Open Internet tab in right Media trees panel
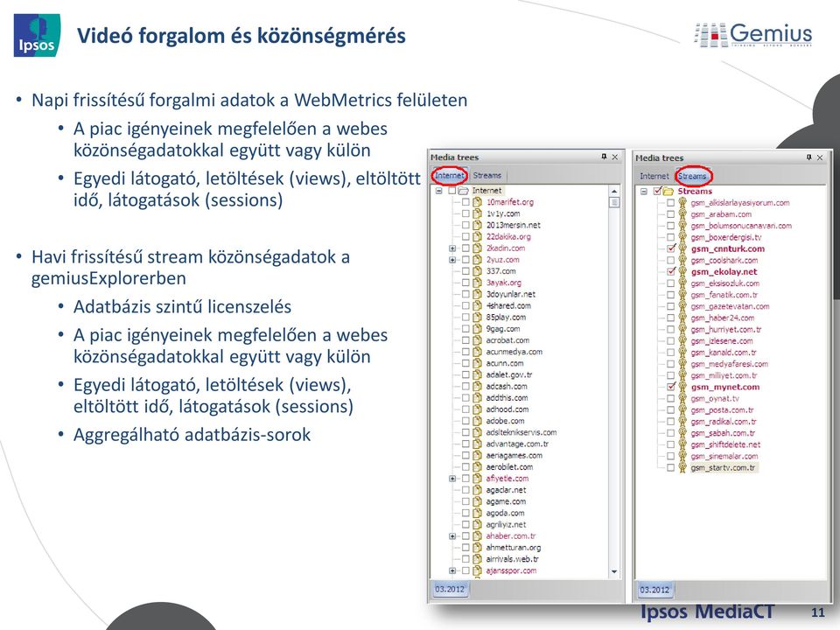This screenshot has height=630, width=840. click(654, 176)
